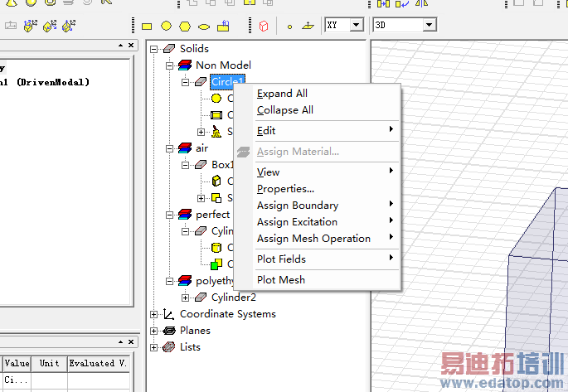Choose Properties... from context menu
Viewport: 568px width, 392px height.
point(285,189)
